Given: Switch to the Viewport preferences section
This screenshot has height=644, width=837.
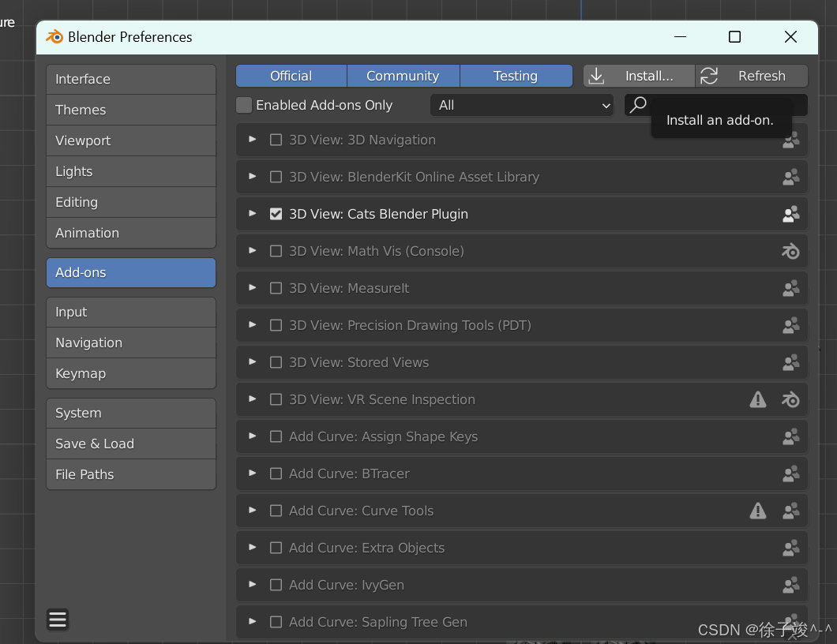Looking at the screenshot, I should [x=131, y=140].
